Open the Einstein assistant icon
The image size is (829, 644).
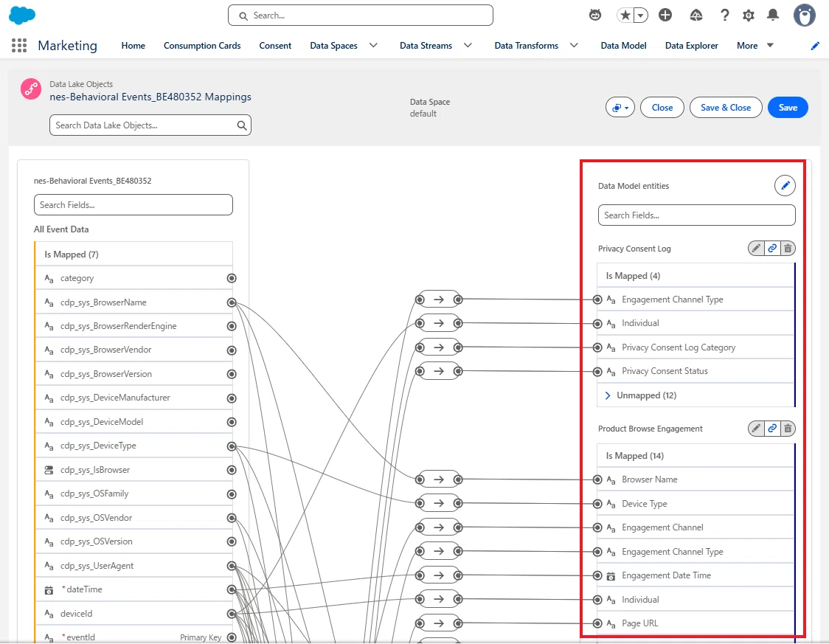click(x=595, y=15)
